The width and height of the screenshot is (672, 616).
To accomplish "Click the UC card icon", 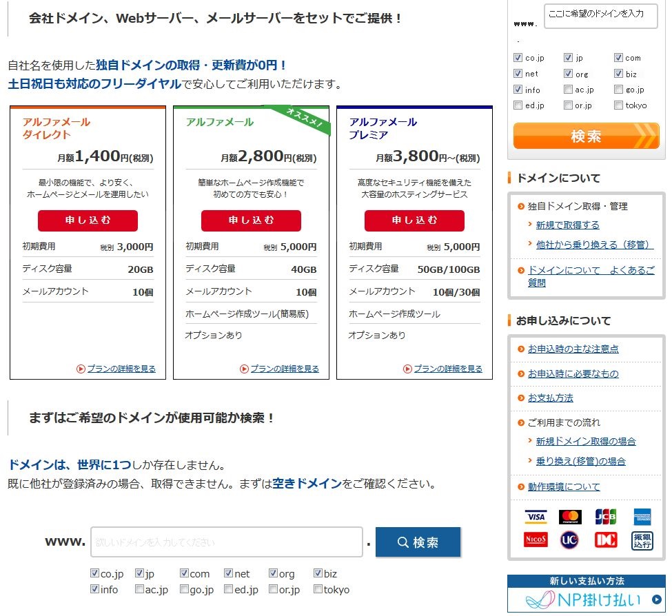I will [570, 540].
